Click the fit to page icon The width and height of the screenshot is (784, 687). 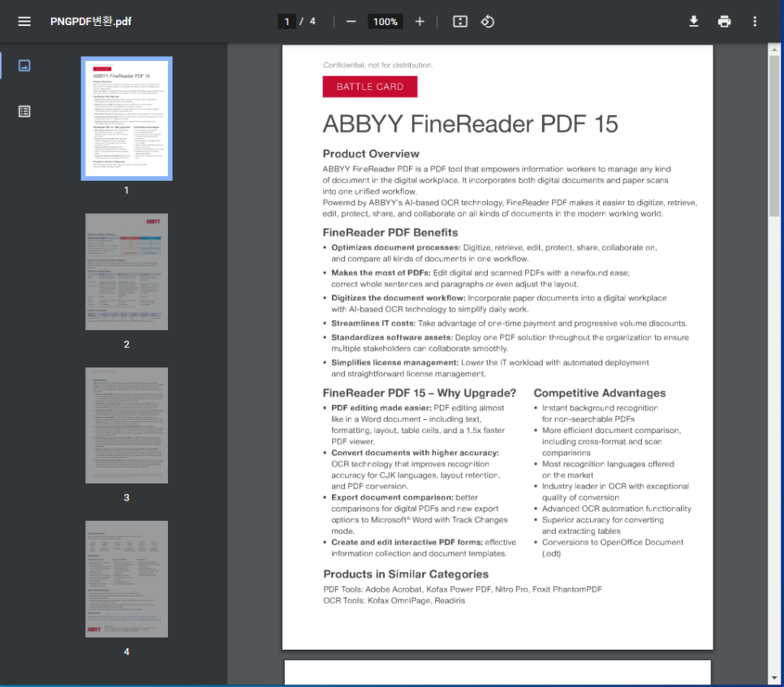(x=460, y=21)
